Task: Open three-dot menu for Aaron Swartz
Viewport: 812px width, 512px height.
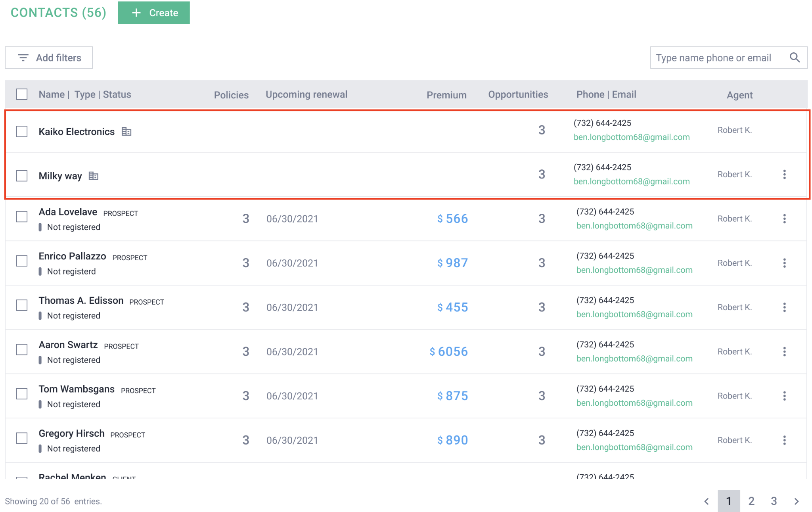Action: tap(784, 352)
